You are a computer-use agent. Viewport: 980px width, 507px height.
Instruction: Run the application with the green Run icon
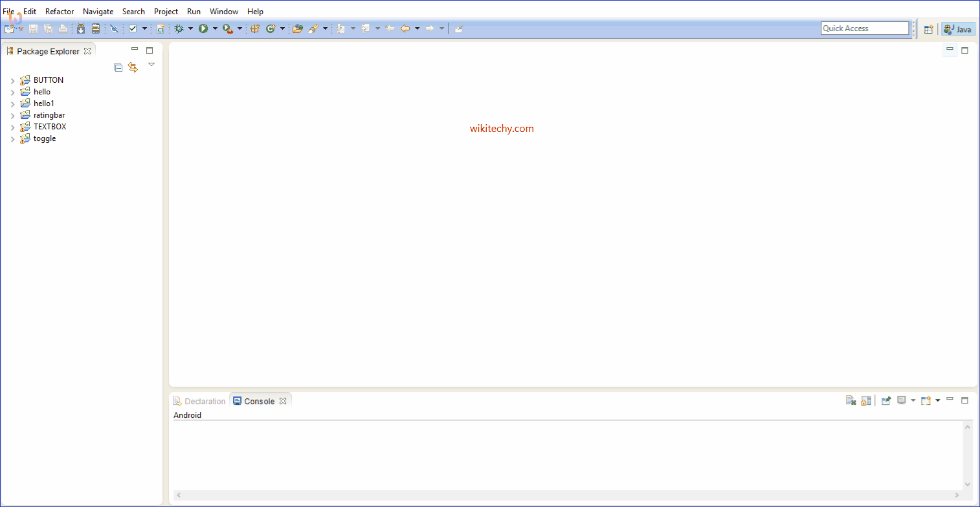click(203, 28)
